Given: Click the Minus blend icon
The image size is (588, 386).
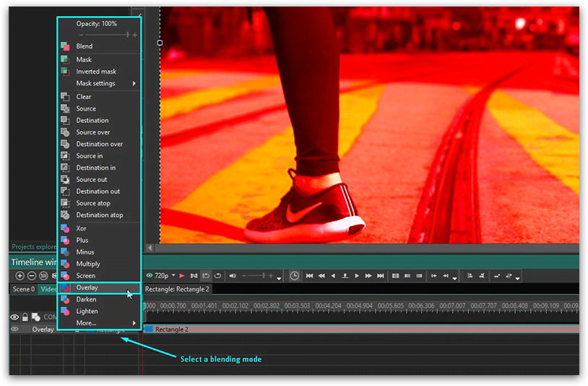Looking at the screenshot, I should pos(65,252).
